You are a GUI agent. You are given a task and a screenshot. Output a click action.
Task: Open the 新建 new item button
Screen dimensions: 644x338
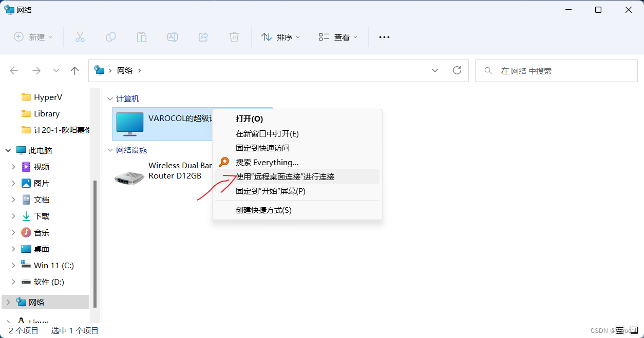(x=33, y=37)
